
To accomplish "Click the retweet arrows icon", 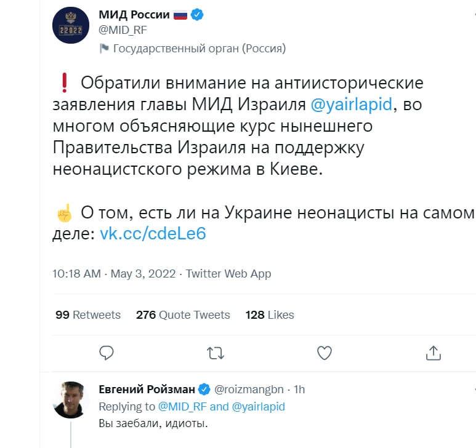I will (x=216, y=353).
